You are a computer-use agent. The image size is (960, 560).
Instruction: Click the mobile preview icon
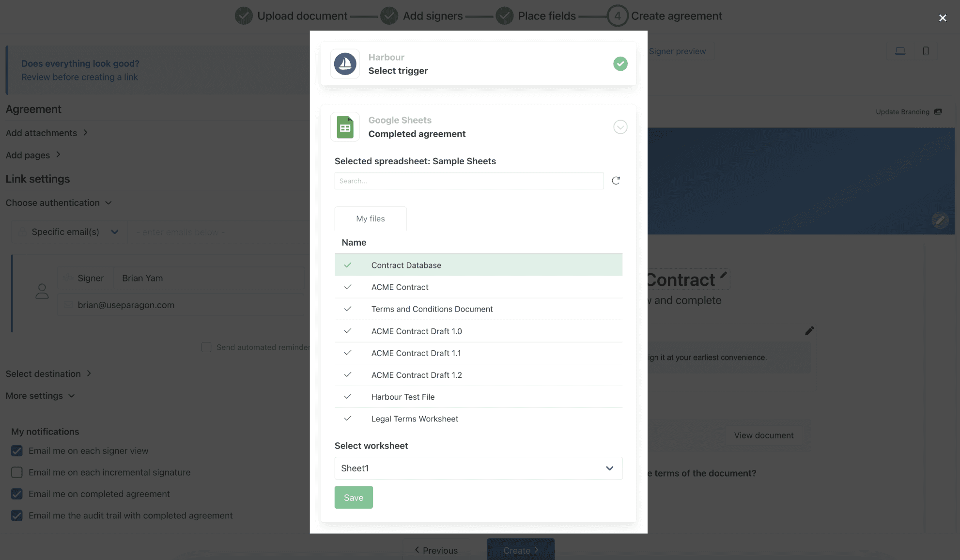[926, 51]
